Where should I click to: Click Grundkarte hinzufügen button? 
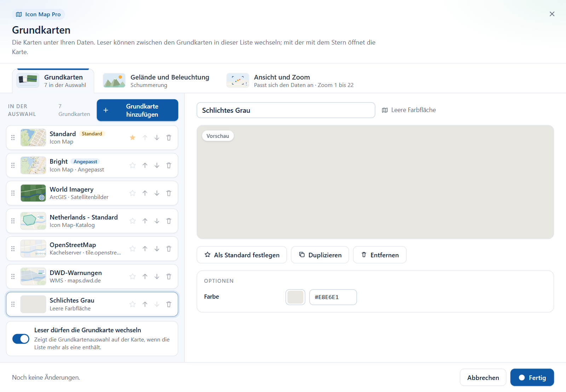coord(138,110)
